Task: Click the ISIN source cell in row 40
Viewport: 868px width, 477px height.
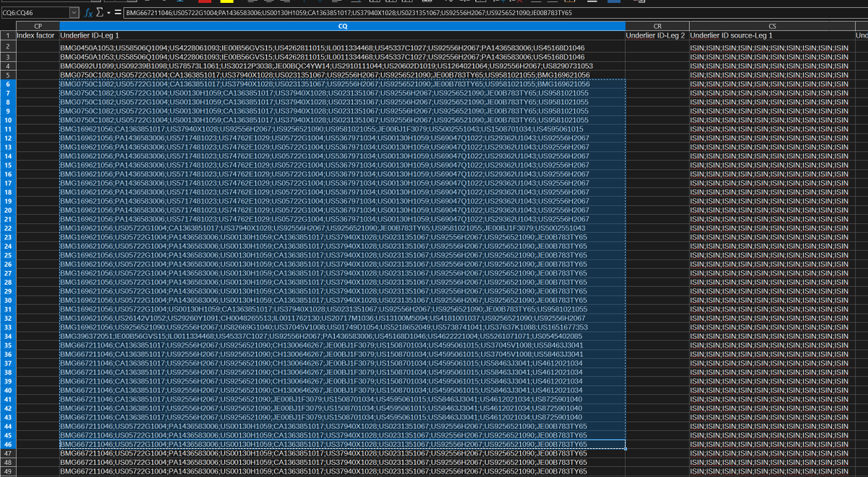Action: (x=771, y=390)
